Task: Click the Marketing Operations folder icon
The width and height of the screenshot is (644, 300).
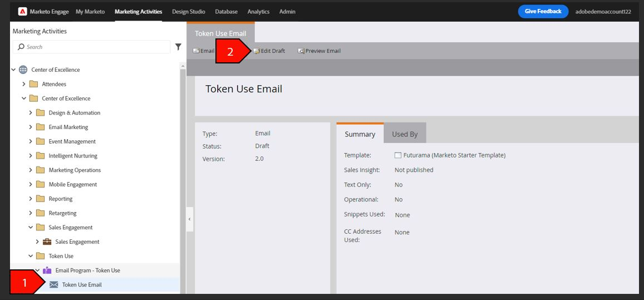Action: coord(40,170)
